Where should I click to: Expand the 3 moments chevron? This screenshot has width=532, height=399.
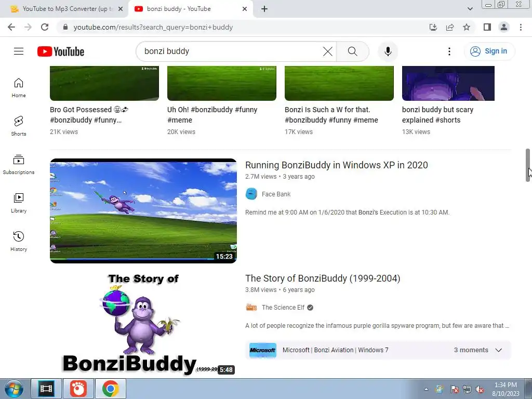pyautogui.click(x=498, y=350)
